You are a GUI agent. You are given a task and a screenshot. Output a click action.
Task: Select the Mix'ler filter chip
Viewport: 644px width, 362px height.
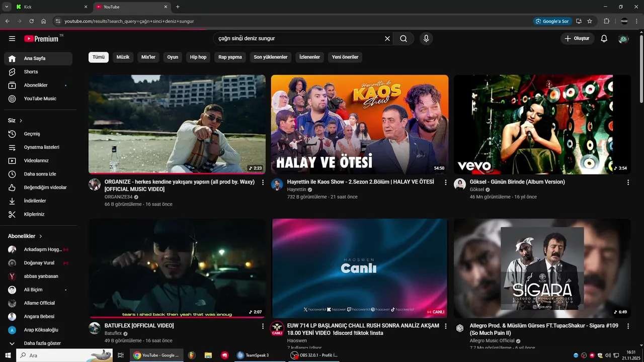[x=148, y=57]
